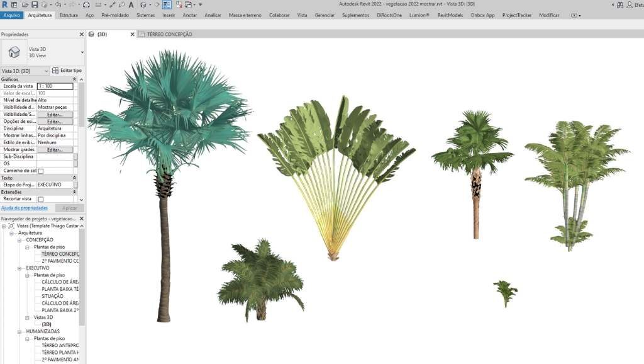The height and width of the screenshot is (364, 644).
Task: Collapse the Gráficos properties section
Action: pyautogui.click(x=74, y=79)
